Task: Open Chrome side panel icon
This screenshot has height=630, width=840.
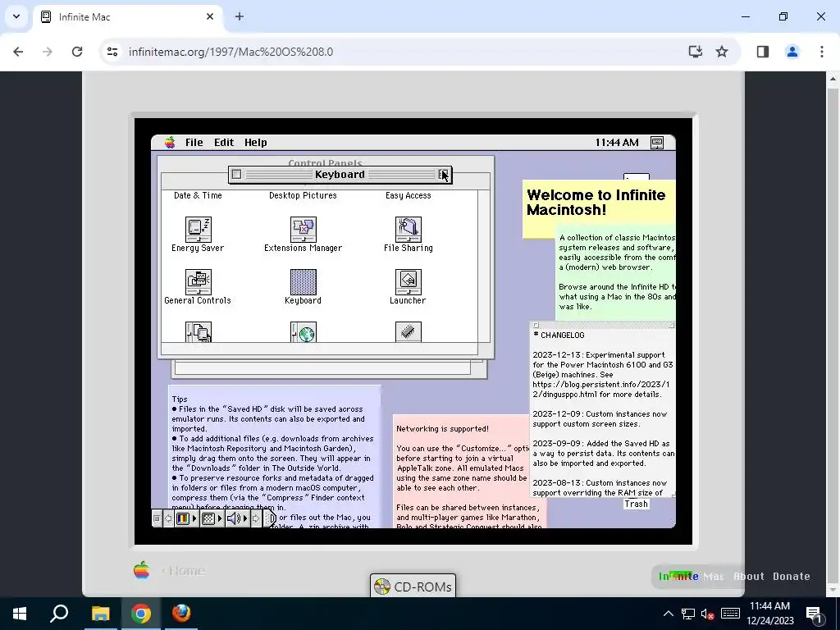Action: [763, 52]
